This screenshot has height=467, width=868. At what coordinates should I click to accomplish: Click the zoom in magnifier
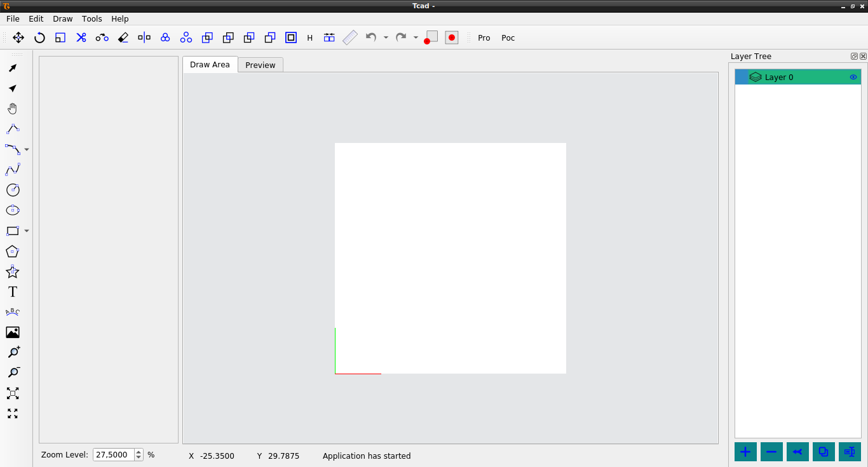tap(13, 353)
